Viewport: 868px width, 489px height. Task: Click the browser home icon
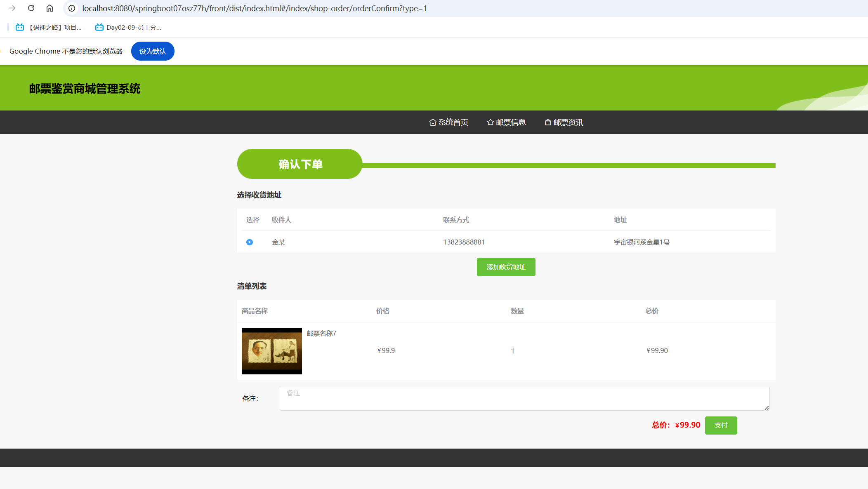tap(50, 8)
